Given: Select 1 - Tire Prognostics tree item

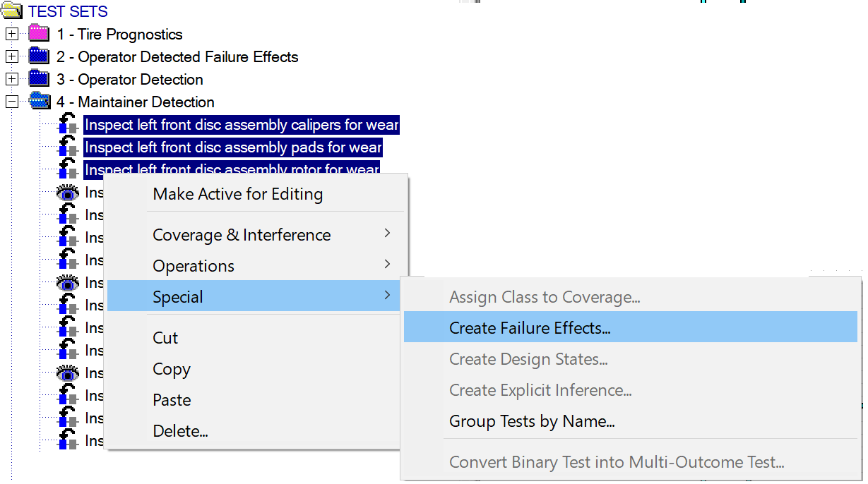Looking at the screenshot, I should (119, 34).
